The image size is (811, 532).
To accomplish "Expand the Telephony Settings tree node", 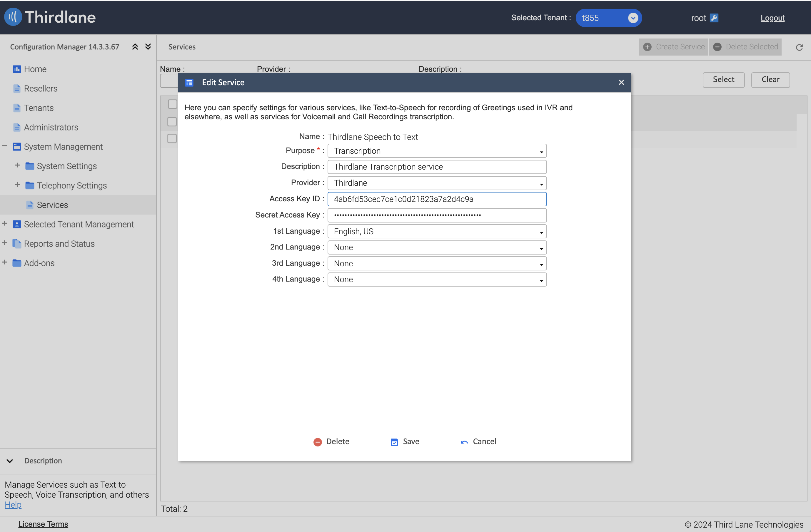I will click(x=17, y=185).
